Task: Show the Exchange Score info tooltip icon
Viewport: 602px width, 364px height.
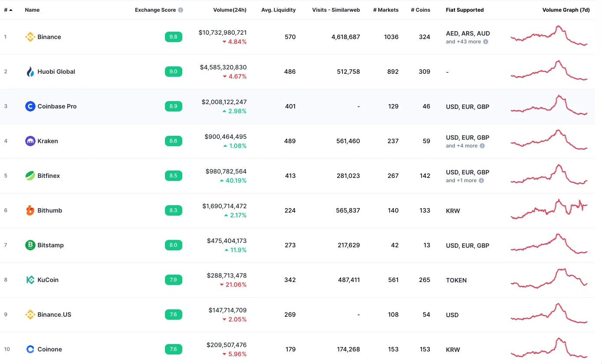Action: click(x=181, y=10)
